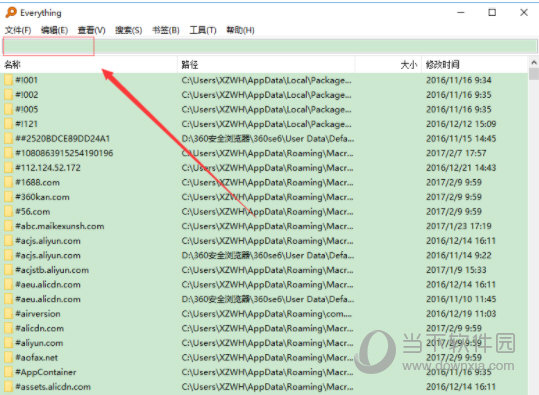Viewport: 539px width, 395px height.
Task: Click the path of the #airversion row
Action: 267,314
